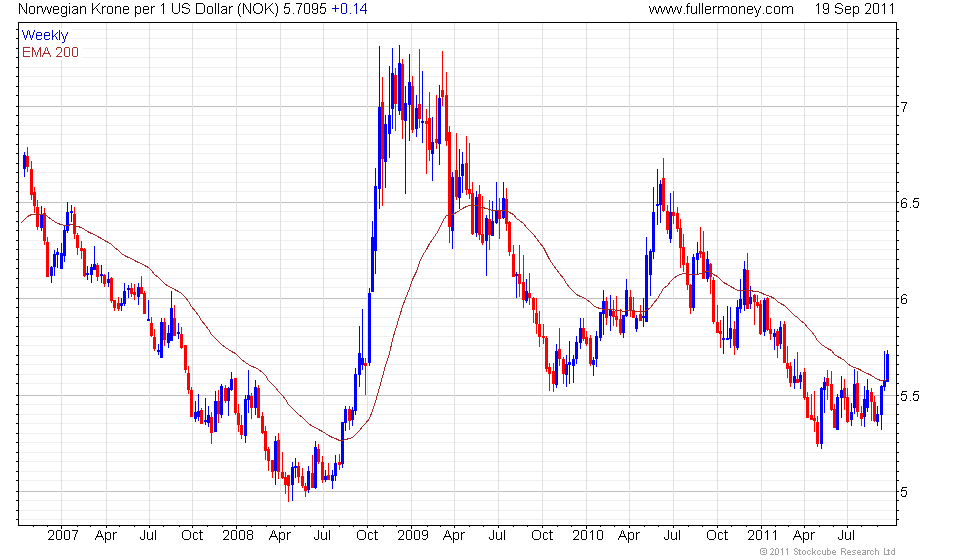Image resolution: width=980 pixels, height=560 pixels.
Task: Click the first candle at the chart's left edge
Action: pos(24,162)
